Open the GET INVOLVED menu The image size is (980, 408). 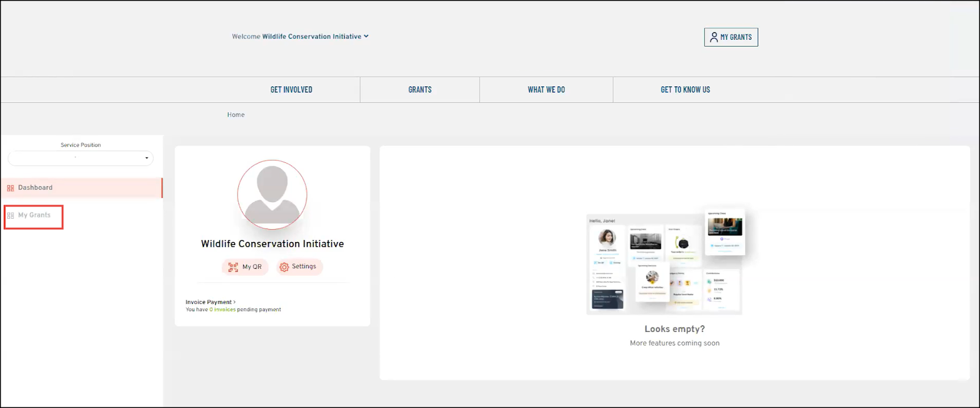[x=291, y=90]
